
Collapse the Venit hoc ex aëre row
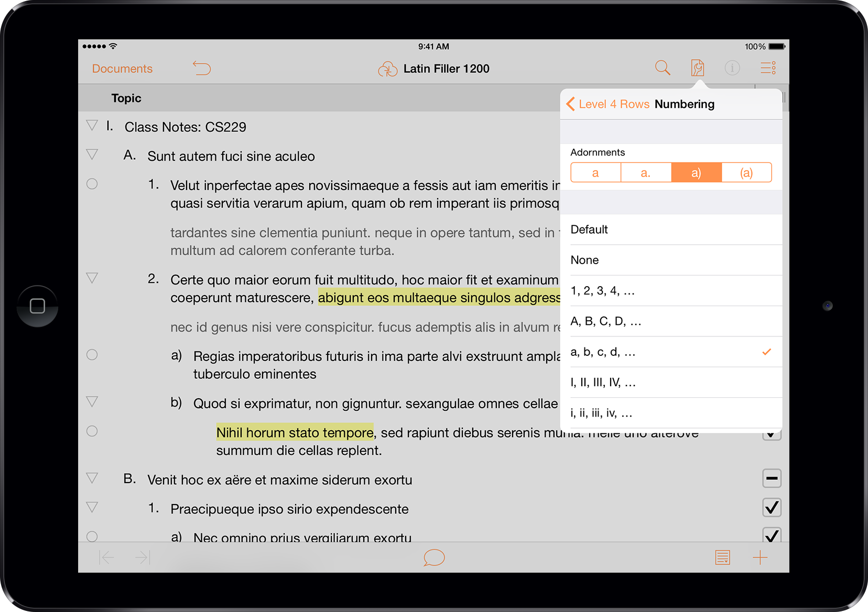(x=92, y=478)
